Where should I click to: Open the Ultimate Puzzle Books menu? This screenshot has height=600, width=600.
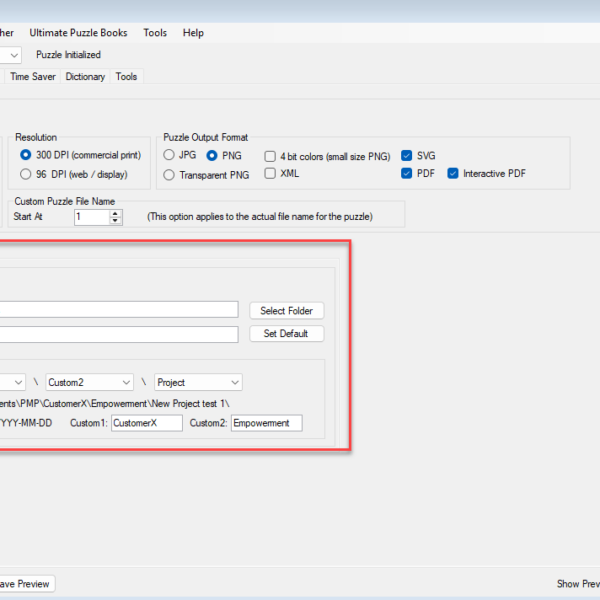(78, 32)
